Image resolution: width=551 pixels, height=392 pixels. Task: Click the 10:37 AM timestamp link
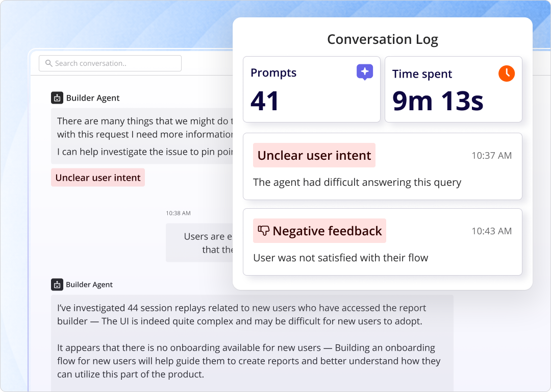tap(491, 155)
